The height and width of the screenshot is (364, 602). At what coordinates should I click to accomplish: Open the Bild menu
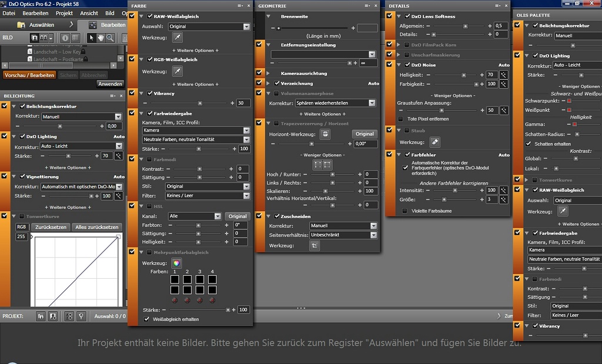coord(110,13)
